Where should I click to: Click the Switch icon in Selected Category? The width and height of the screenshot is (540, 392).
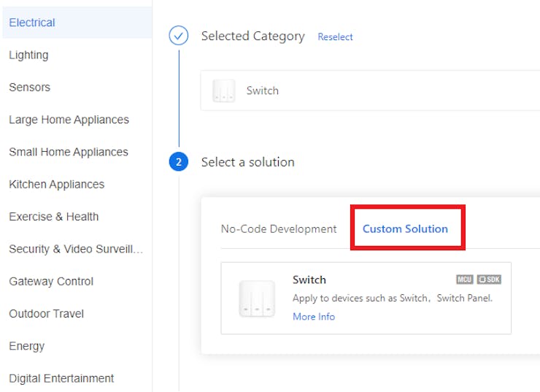point(224,91)
